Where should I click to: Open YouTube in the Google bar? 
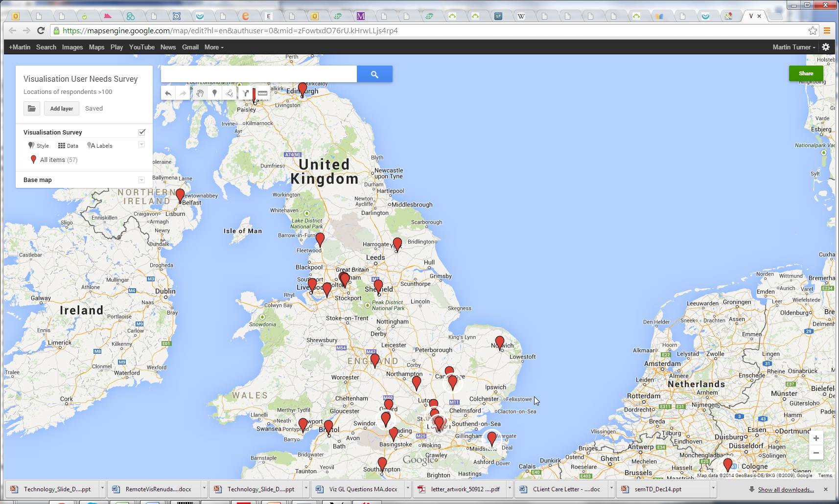(x=142, y=47)
